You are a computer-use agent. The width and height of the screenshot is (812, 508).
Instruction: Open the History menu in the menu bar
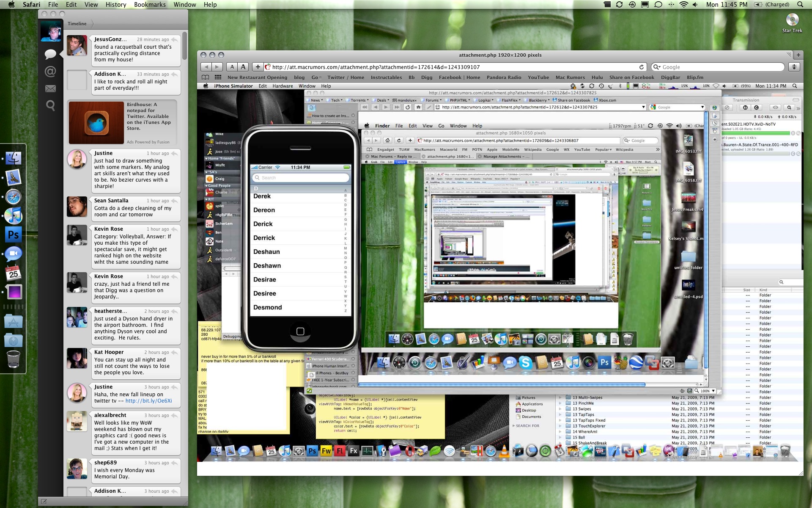[x=116, y=5]
